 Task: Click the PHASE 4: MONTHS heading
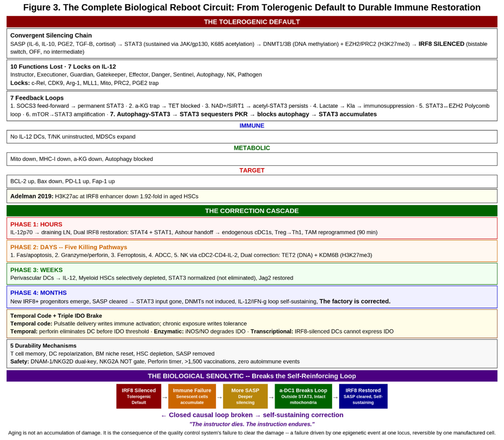point(38,293)
